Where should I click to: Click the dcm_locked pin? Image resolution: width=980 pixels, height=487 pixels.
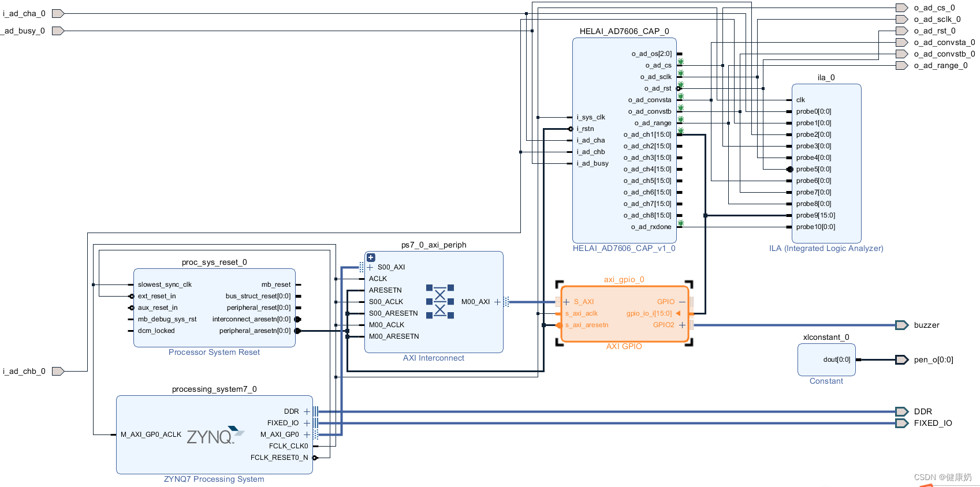click(x=156, y=331)
